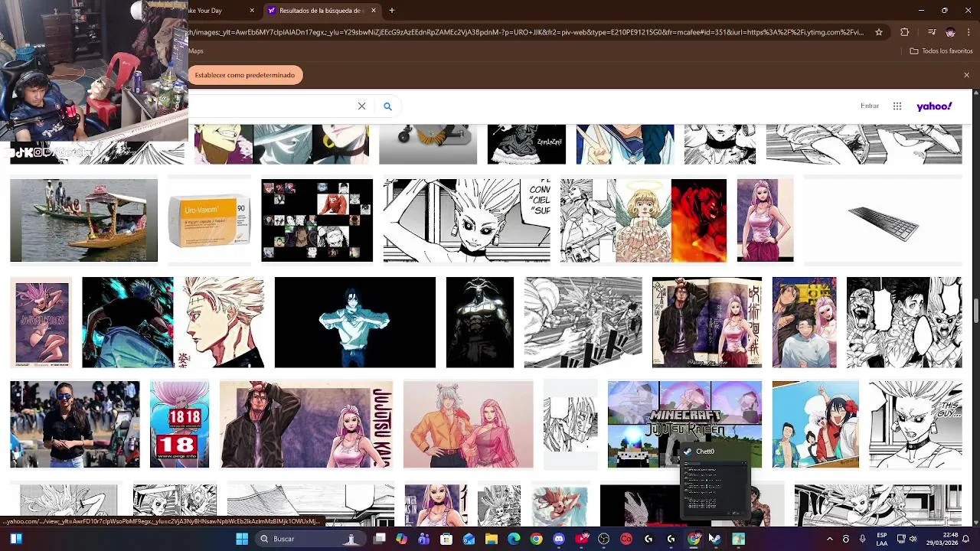The image size is (980, 551).
Task: Open Microsoft Edge in taskbar
Action: [x=514, y=539]
